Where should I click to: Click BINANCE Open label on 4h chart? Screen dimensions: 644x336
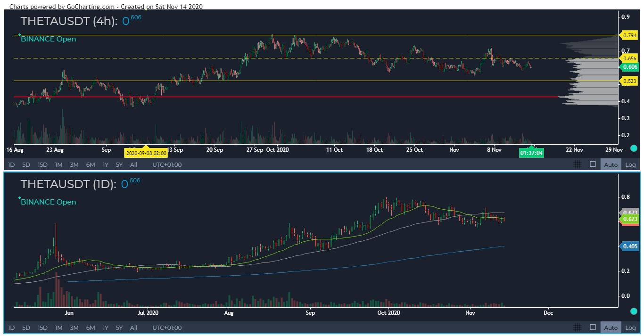49,39
